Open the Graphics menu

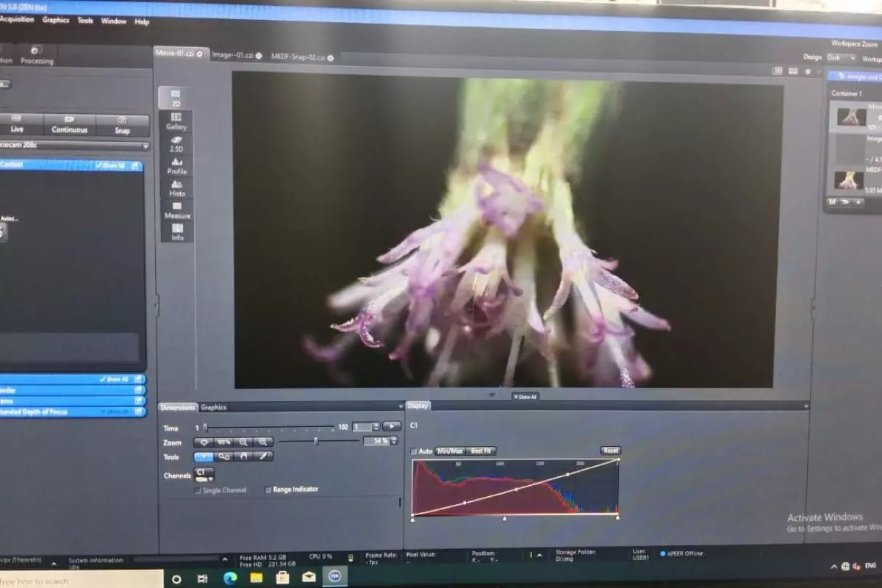click(55, 21)
